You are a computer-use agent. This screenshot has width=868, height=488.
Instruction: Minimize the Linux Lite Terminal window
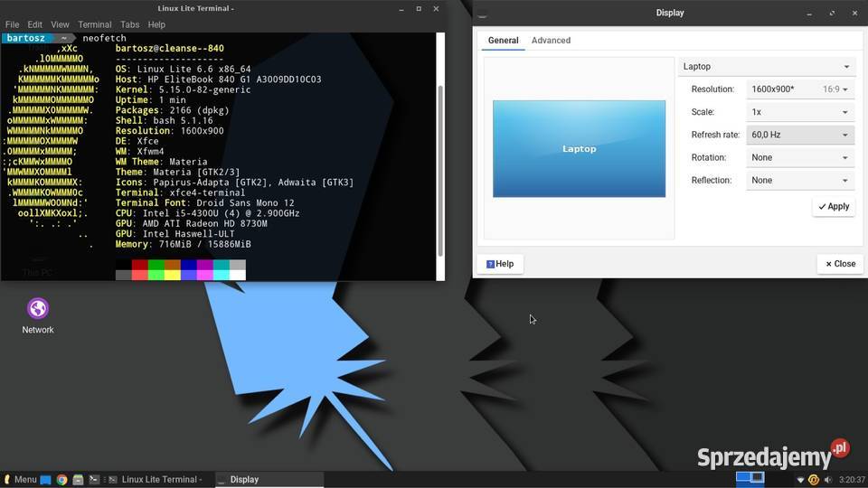point(401,9)
